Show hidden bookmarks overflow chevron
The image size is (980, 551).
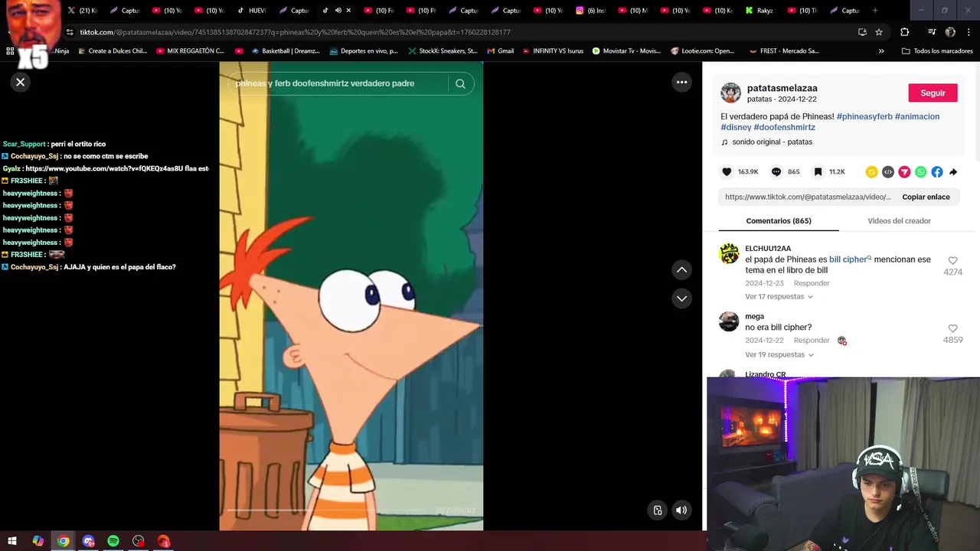click(881, 51)
